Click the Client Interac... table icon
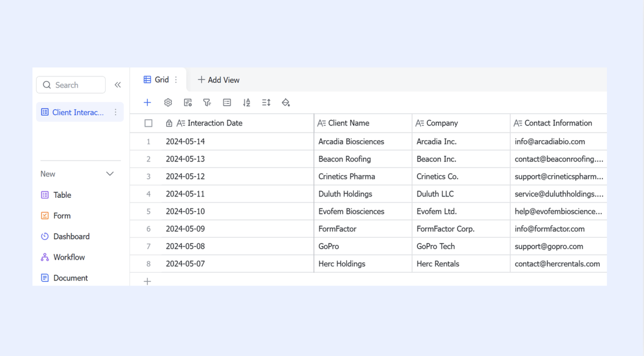The height and width of the screenshot is (356, 644). tap(45, 112)
